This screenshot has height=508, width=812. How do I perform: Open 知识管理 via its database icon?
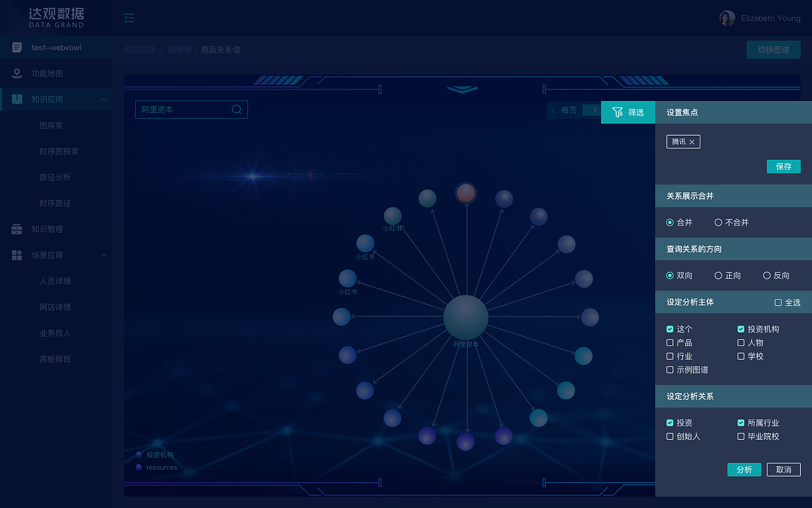[16, 229]
